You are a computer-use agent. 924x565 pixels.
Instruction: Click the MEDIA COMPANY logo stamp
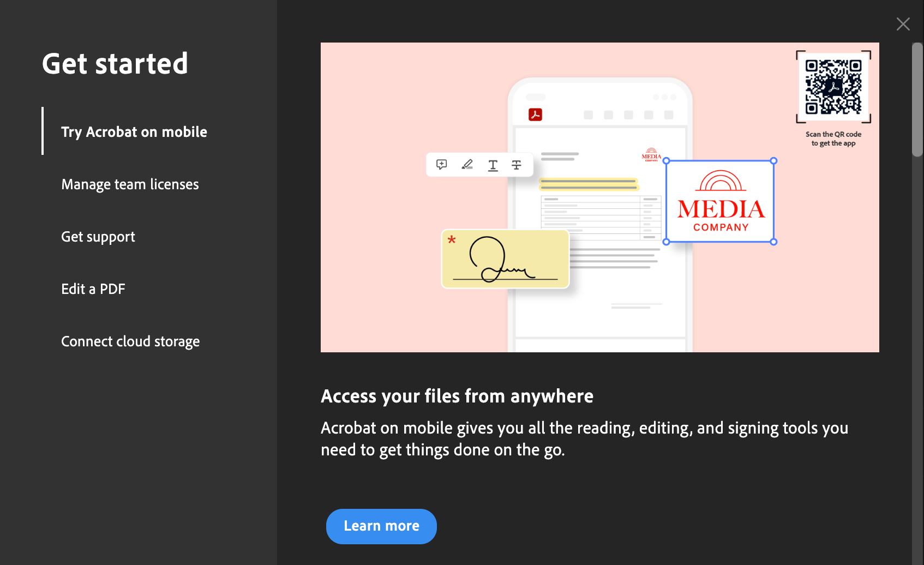pos(719,201)
